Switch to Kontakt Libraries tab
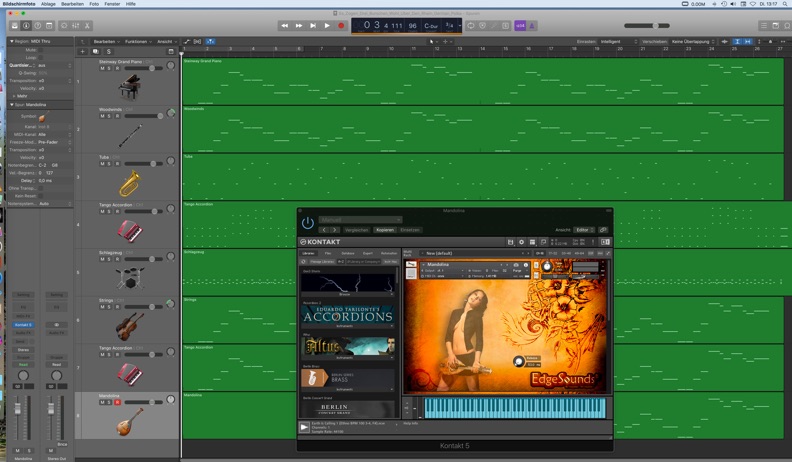The height and width of the screenshot is (462, 792). [x=308, y=253]
